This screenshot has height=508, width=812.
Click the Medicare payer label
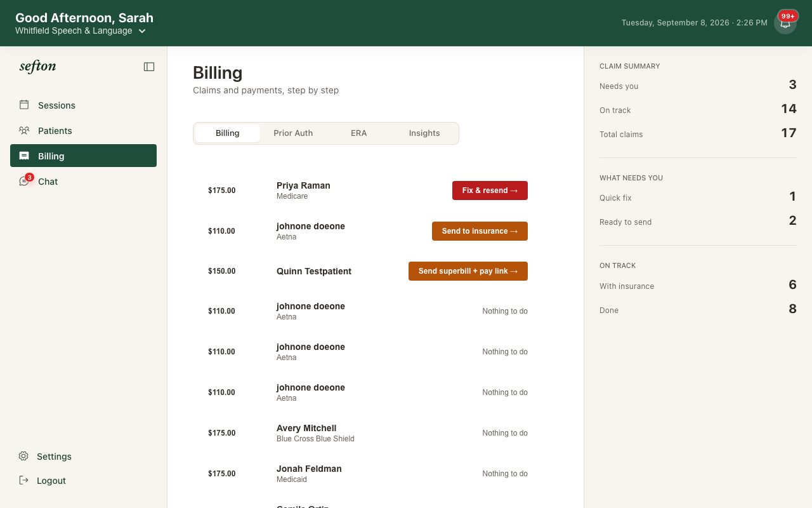[x=292, y=196]
